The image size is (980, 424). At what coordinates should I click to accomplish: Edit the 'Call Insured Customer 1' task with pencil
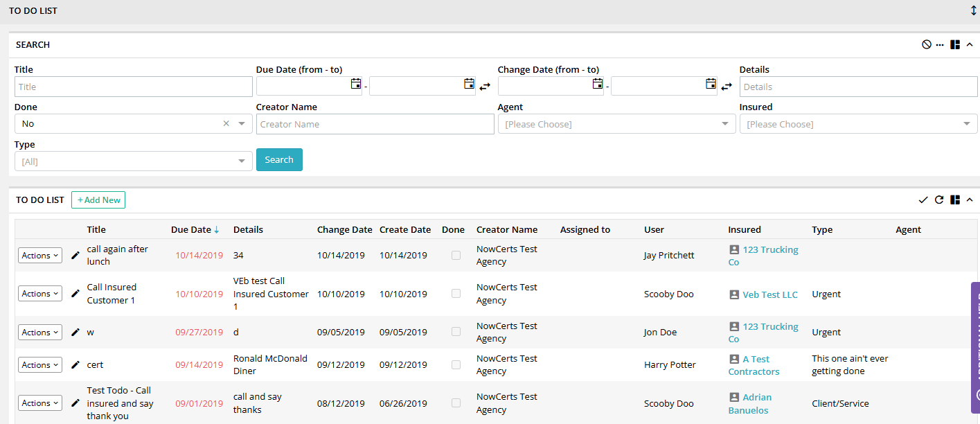click(75, 294)
